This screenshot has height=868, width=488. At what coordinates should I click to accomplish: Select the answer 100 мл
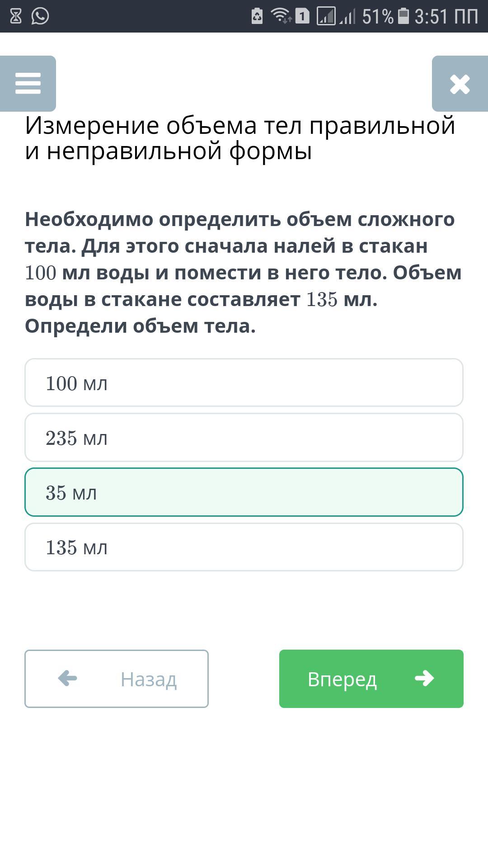244,383
